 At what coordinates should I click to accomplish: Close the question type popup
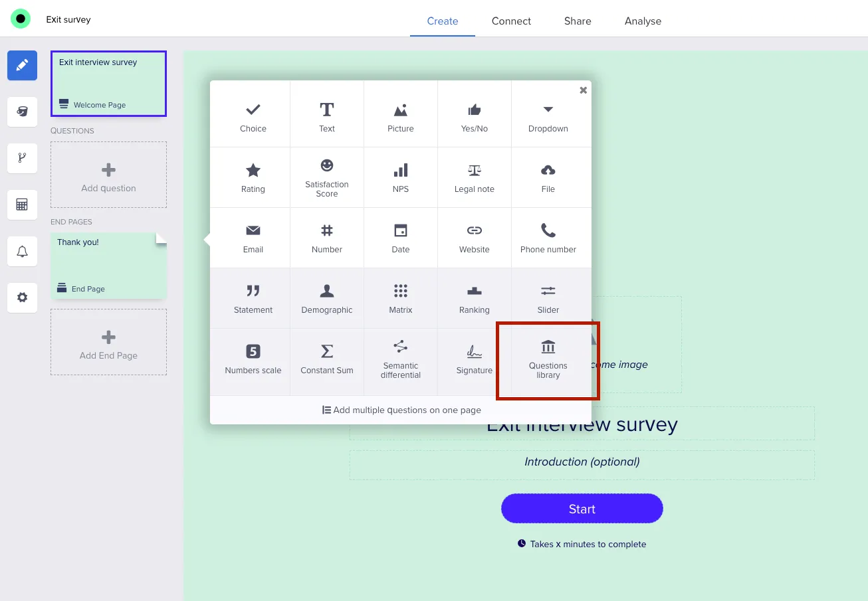pos(583,90)
